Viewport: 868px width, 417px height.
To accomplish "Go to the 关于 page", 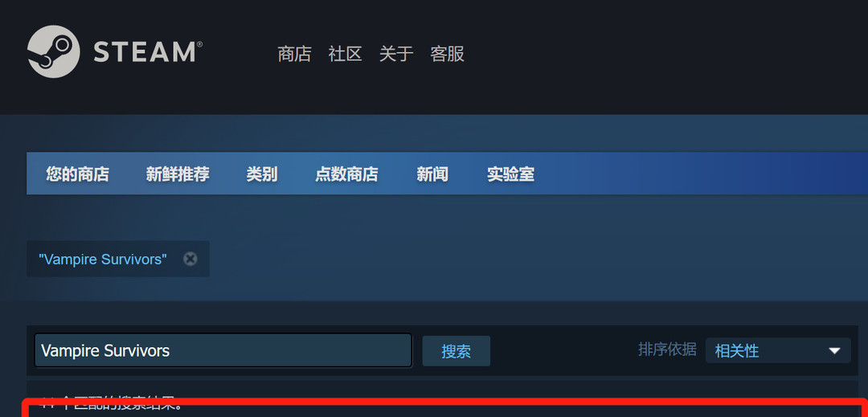I will pos(395,54).
